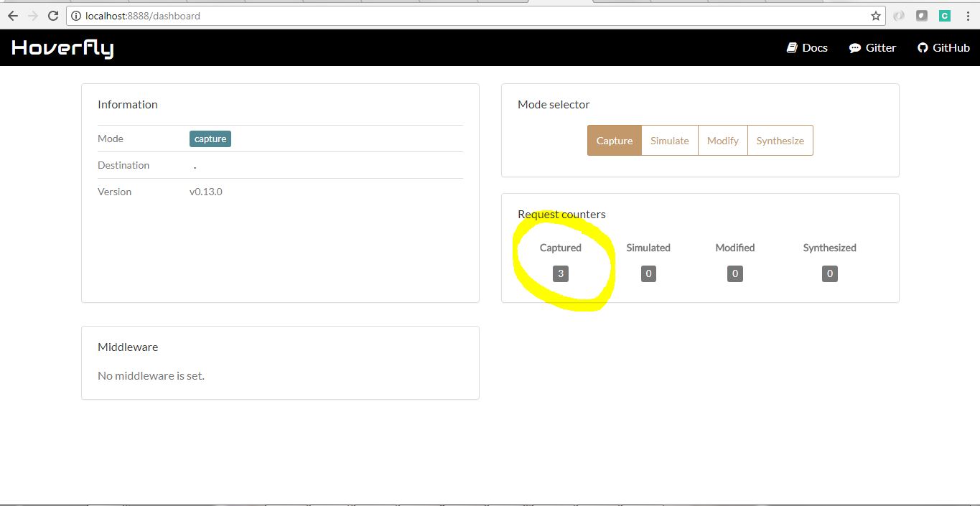Click the Modified label
This screenshot has height=506, width=980.
click(735, 248)
